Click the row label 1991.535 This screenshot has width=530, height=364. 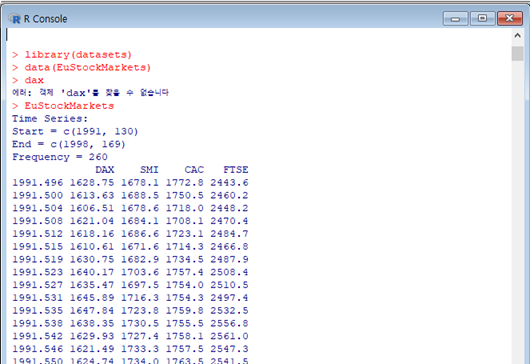38,311
